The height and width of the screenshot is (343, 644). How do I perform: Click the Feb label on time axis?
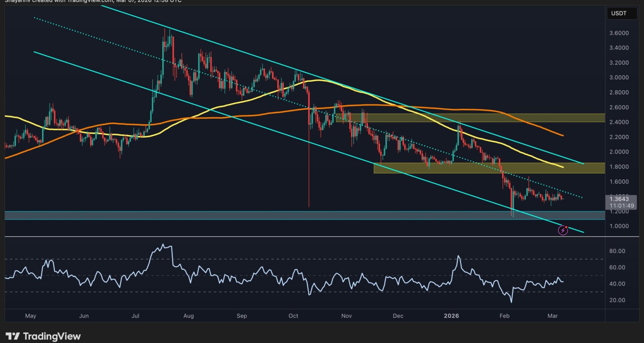[x=504, y=316]
